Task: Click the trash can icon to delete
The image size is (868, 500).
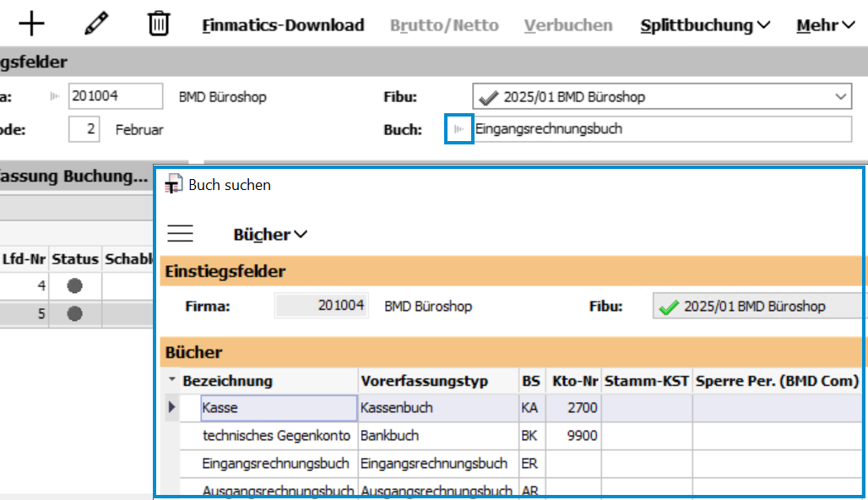Action: tap(159, 23)
